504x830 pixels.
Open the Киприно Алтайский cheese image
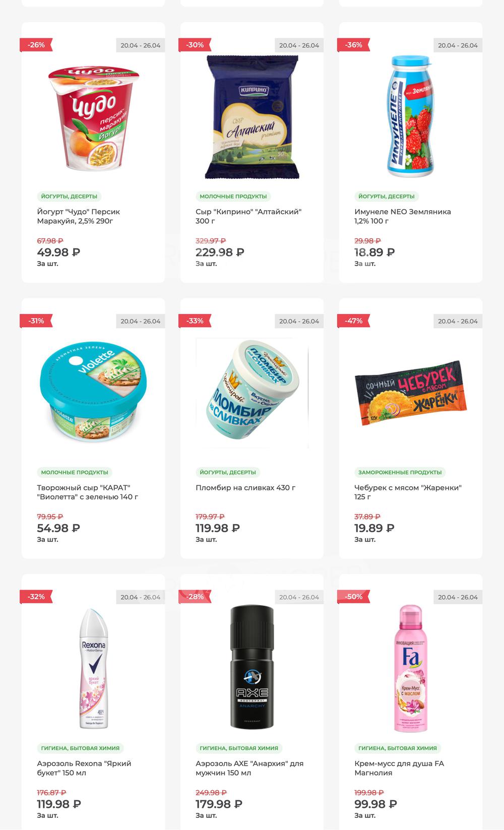[x=252, y=117]
